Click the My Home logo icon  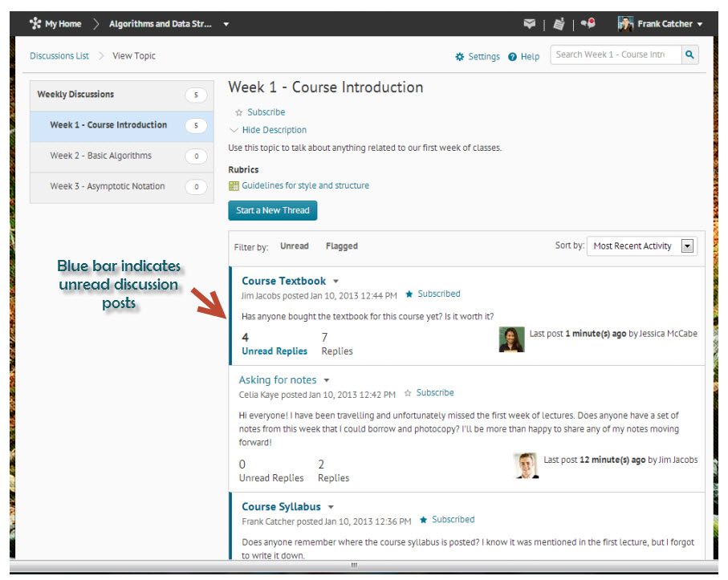(35, 24)
